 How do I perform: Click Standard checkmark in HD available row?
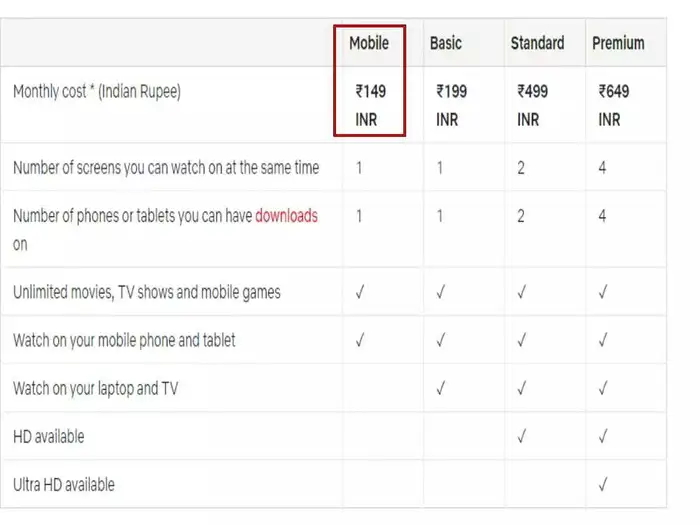(x=521, y=437)
